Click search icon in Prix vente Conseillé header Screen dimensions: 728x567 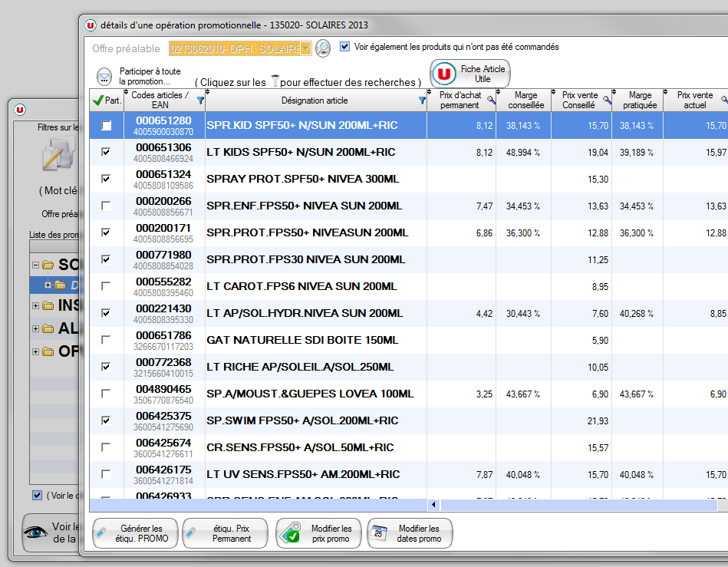point(607,101)
